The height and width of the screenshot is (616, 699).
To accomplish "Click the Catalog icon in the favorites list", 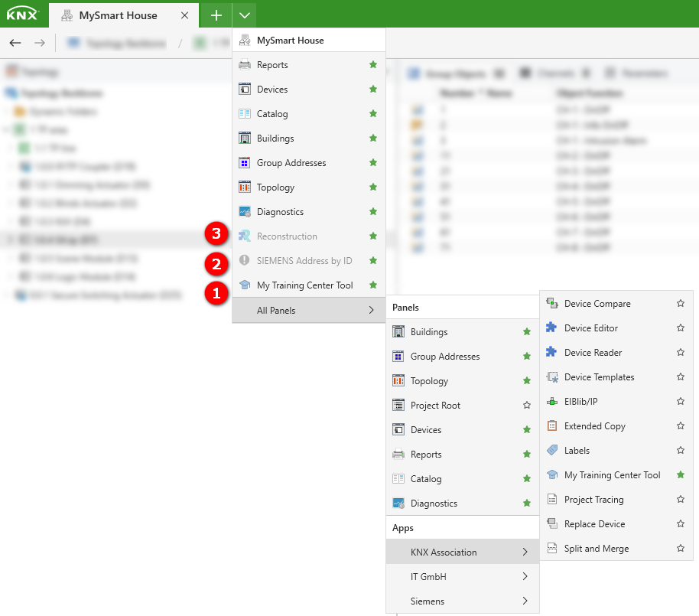I will click(x=245, y=114).
